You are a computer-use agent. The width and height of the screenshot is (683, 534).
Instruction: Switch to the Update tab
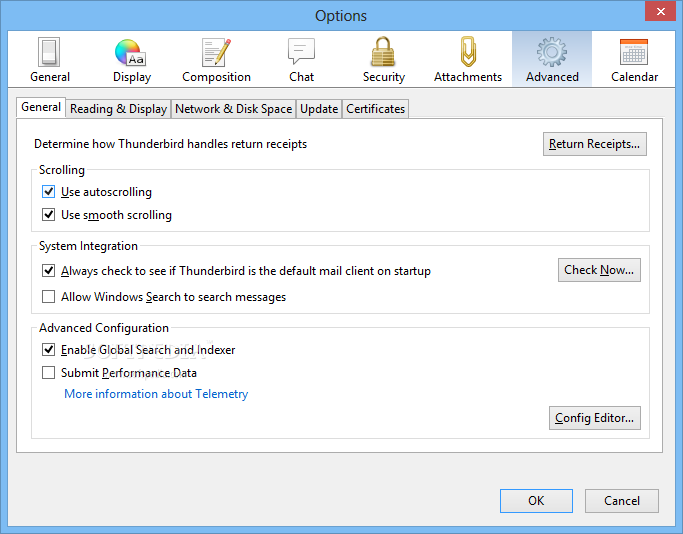[x=319, y=109]
